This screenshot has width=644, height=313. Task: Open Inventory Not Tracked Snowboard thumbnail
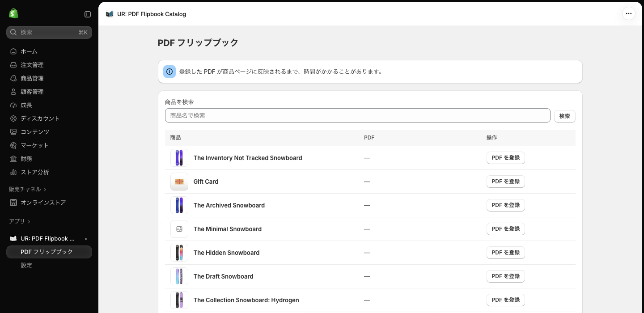179,158
